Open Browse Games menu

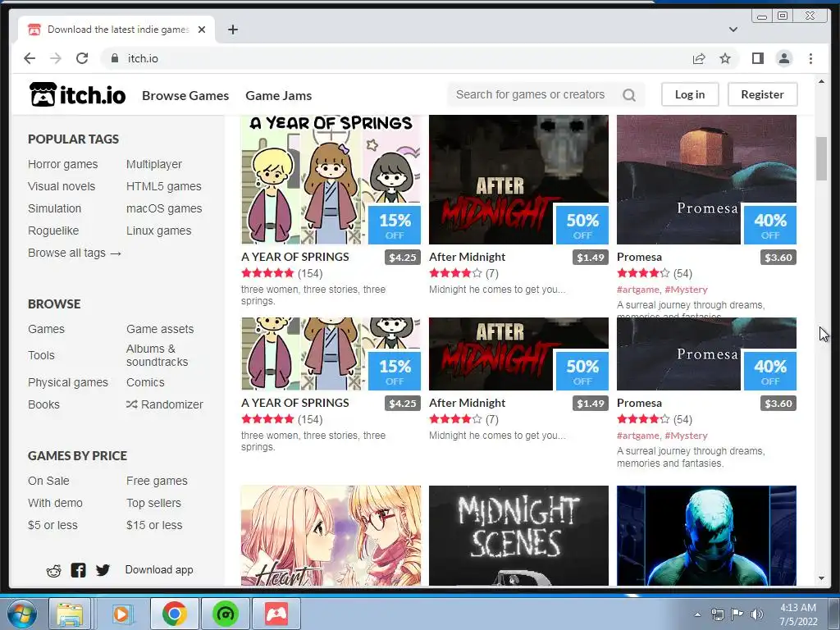(185, 95)
